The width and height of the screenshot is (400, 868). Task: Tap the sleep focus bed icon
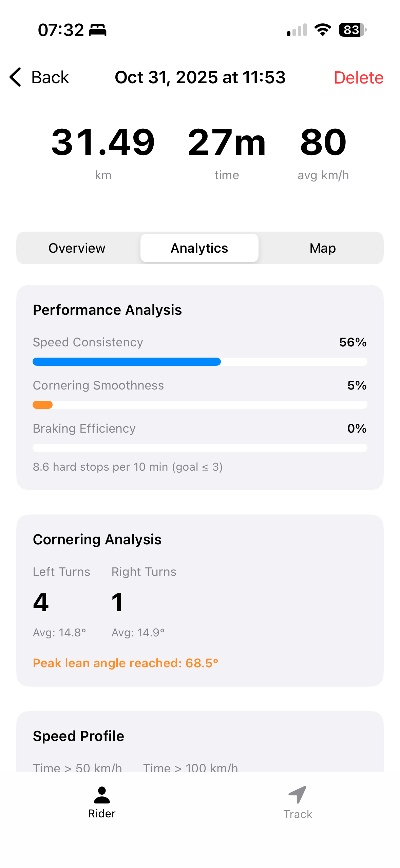[98, 30]
